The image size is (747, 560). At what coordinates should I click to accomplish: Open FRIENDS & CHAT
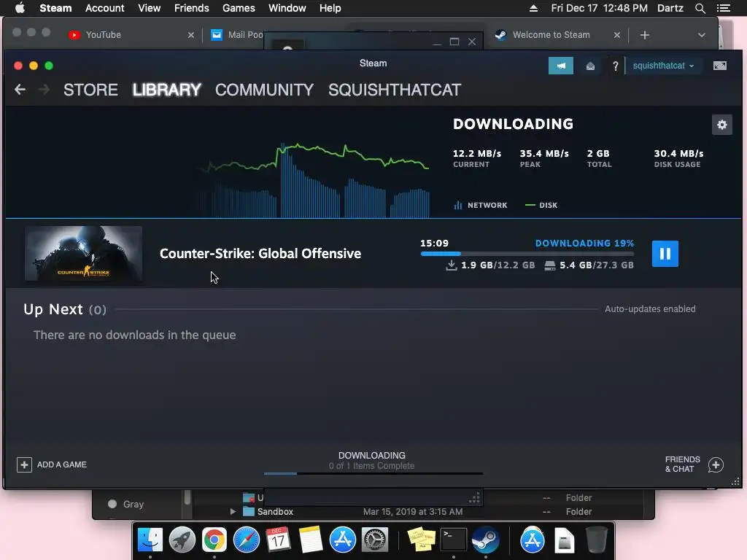pyautogui.click(x=682, y=464)
